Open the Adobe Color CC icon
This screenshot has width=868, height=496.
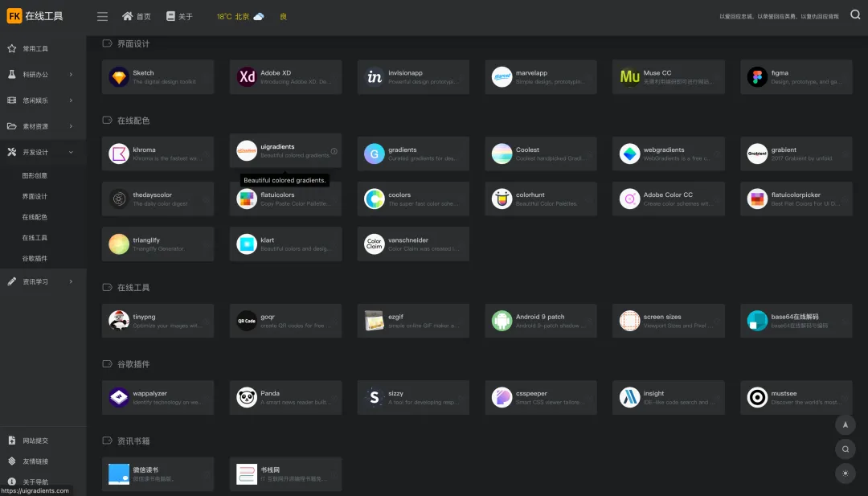pyautogui.click(x=629, y=199)
